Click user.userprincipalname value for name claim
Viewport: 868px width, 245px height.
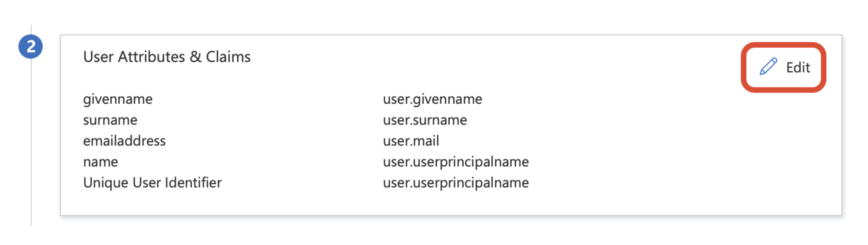click(456, 162)
